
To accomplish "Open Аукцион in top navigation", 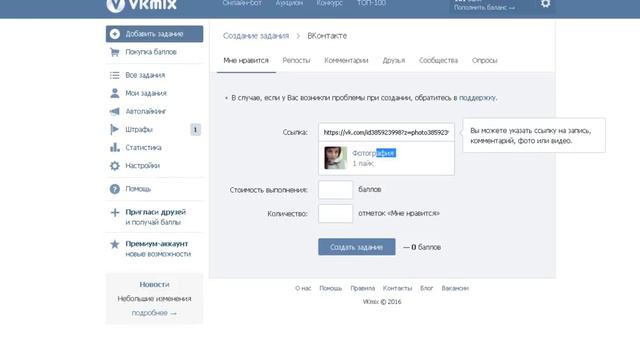I will pos(289,3).
